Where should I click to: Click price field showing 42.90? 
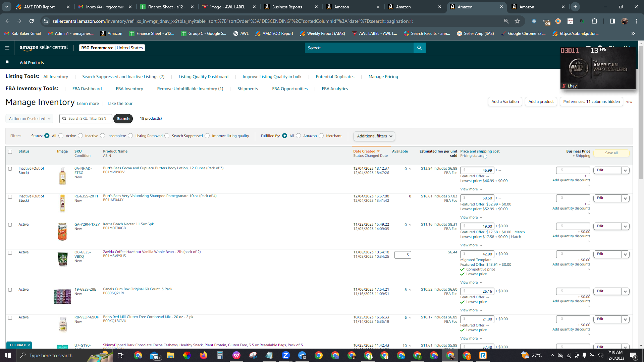pyautogui.click(x=477, y=254)
